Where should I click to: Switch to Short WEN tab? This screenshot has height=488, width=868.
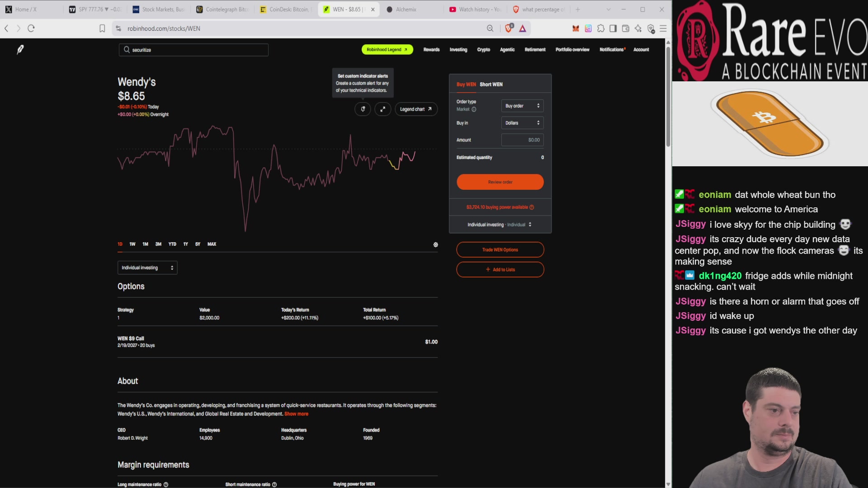point(491,84)
